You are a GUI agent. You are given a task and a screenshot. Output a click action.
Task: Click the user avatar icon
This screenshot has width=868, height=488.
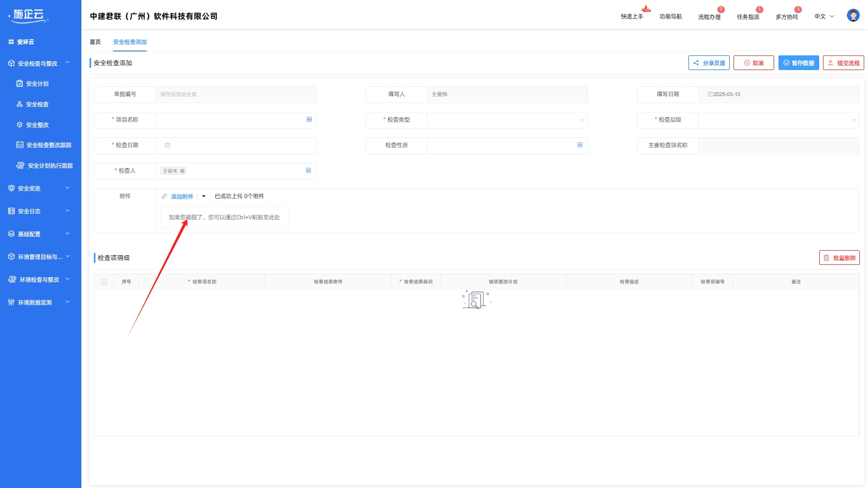coord(853,16)
